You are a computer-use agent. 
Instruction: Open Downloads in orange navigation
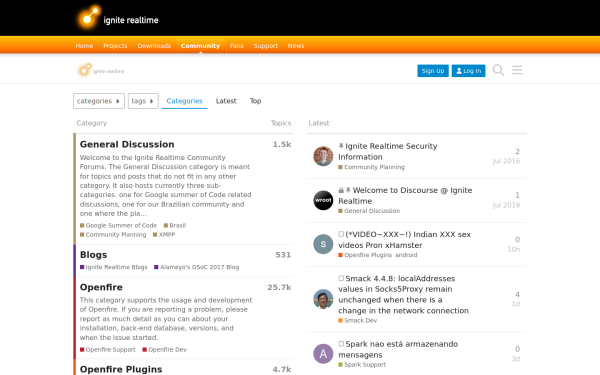[154, 46]
